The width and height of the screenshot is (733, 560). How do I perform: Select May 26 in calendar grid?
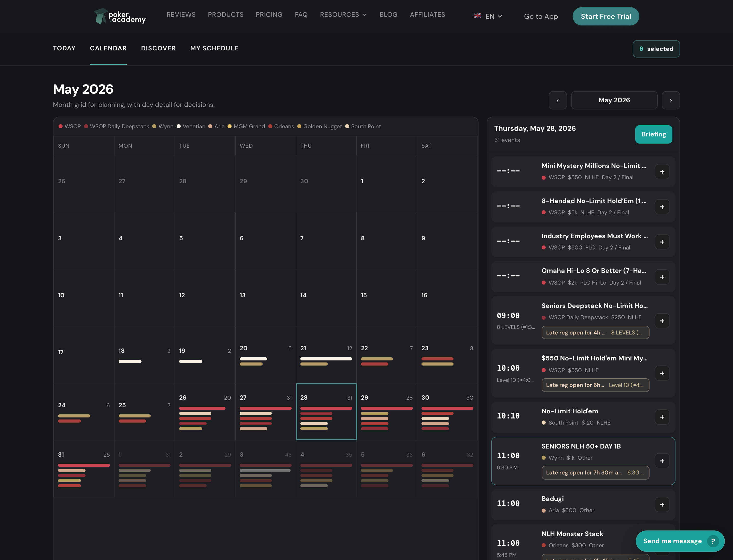(205, 412)
